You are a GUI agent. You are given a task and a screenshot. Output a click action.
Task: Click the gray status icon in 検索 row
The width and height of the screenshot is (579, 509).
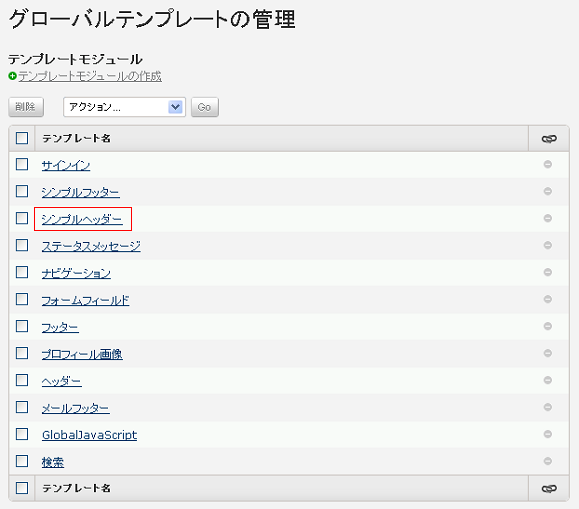click(548, 461)
